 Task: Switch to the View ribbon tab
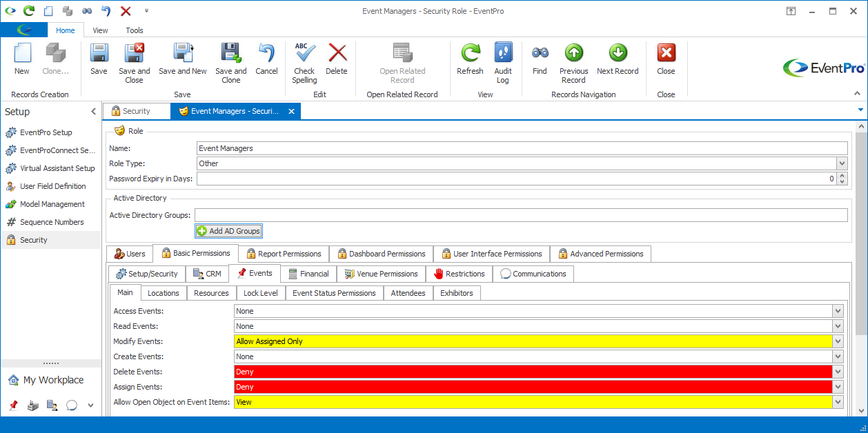tap(100, 30)
